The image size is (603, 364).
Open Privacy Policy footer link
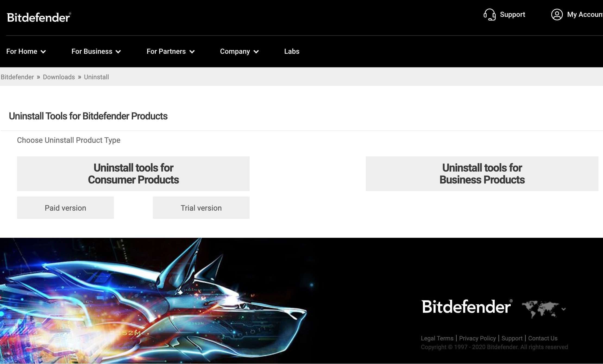[478, 338]
